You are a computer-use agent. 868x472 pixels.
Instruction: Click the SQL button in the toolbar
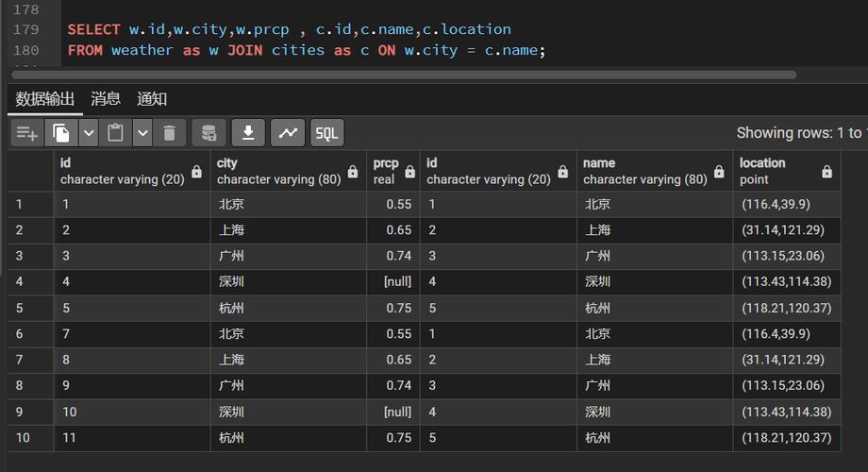(x=327, y=133)
